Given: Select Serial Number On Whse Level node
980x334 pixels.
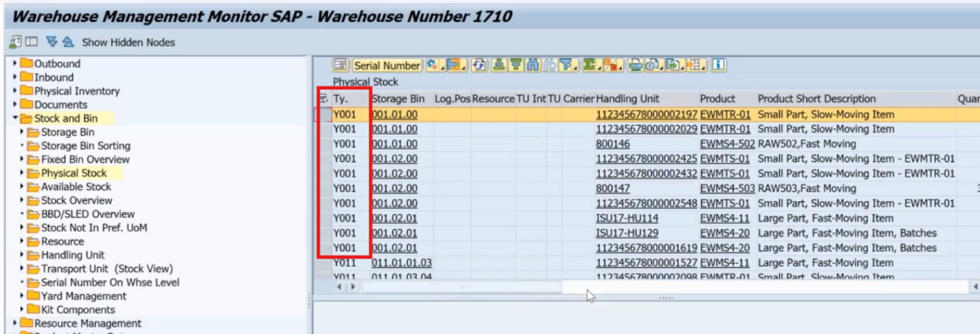Looking at the screenshot, I should [x=110, y=282].
